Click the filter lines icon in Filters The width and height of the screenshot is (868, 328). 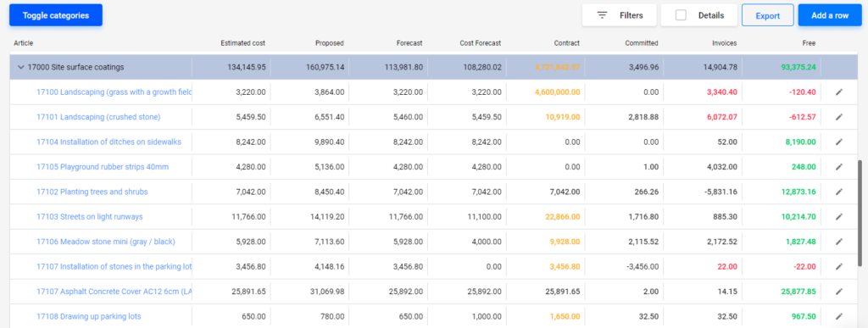click(x=603, y=15)
